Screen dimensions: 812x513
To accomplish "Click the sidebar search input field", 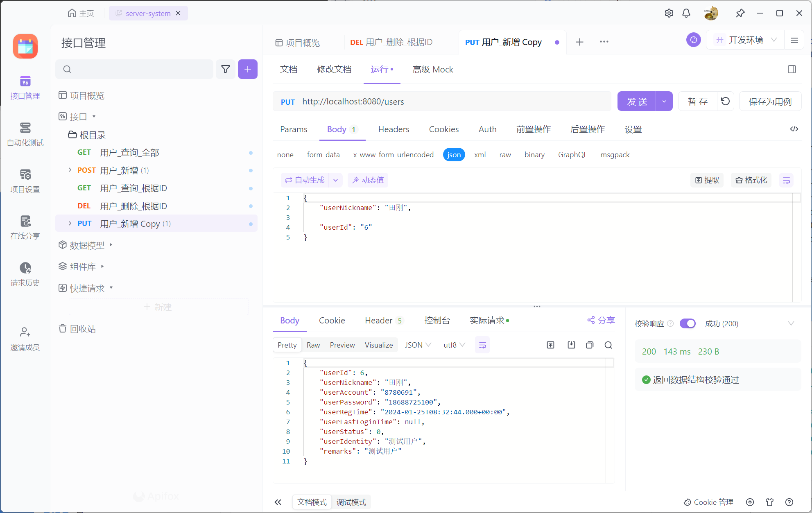I will click(x=134, y=69).
